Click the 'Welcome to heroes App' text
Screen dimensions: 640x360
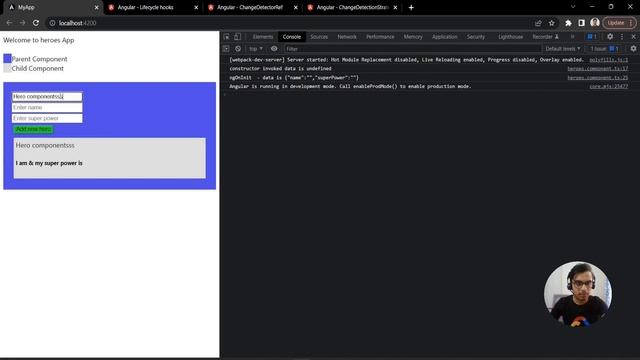(39, 40)
